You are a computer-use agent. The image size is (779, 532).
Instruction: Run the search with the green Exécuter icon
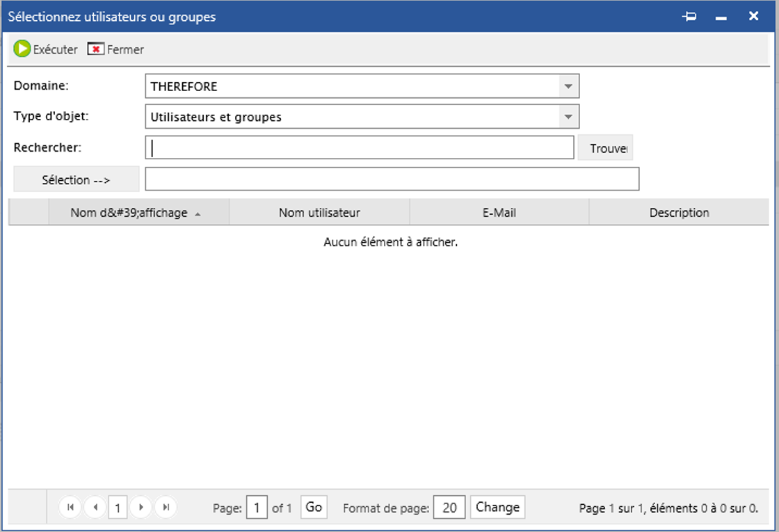coord(22,49)
